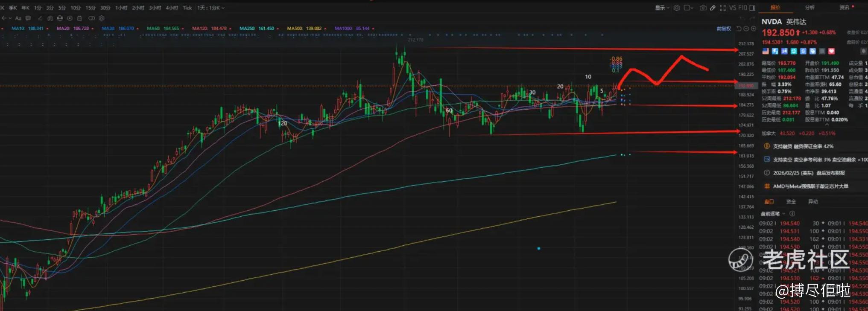Viewport: 868px width, 311px height.
Task: Toggle MA10 moving average line
Action: [27, 29]
